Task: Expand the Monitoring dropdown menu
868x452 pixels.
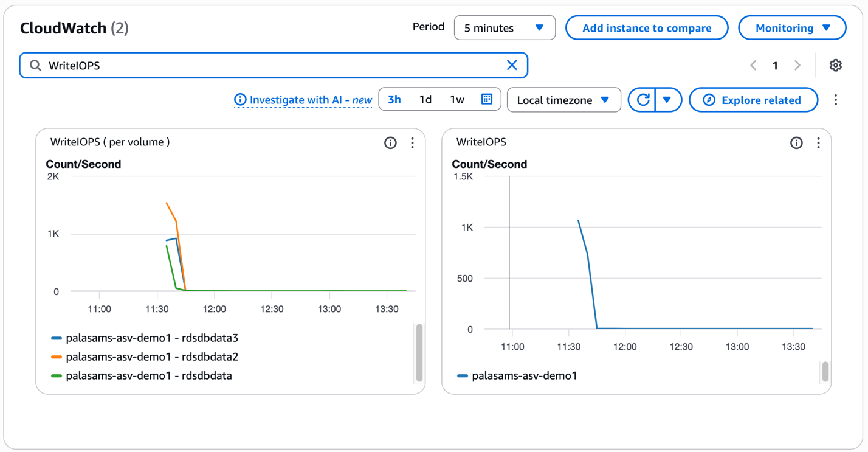Action: click(791, 28)
